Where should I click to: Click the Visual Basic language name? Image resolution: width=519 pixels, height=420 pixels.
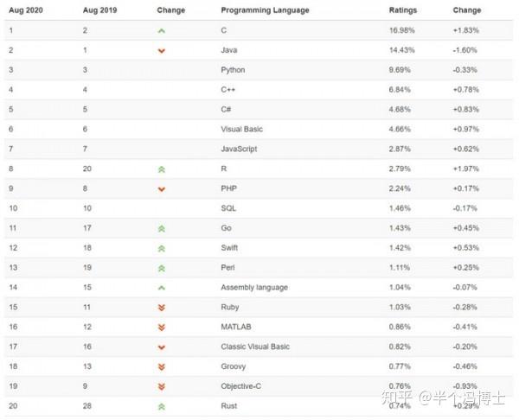pos(241,129)
